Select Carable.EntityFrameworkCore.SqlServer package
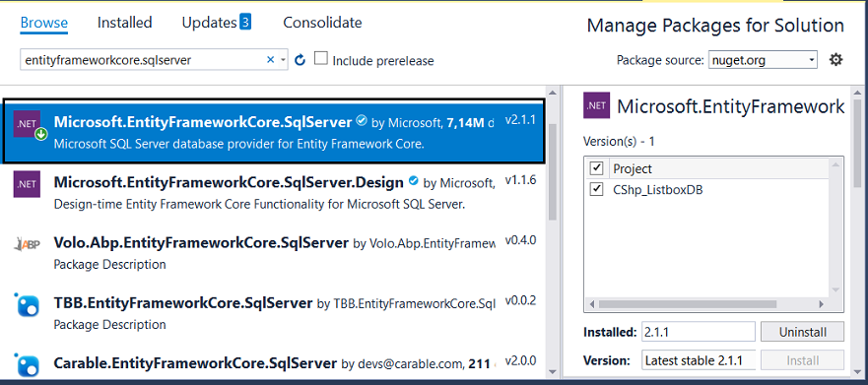This screenshot has width=868, height=385. [x=273, y=363]
